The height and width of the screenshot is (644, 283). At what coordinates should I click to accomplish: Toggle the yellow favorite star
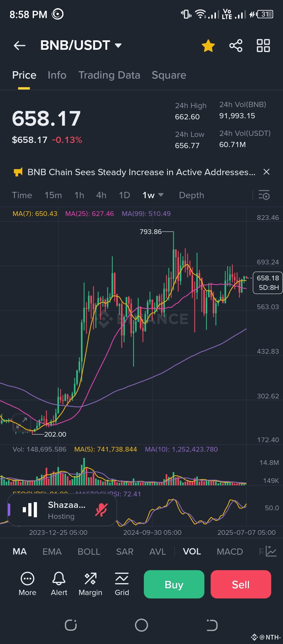click(x=208, y=46)
